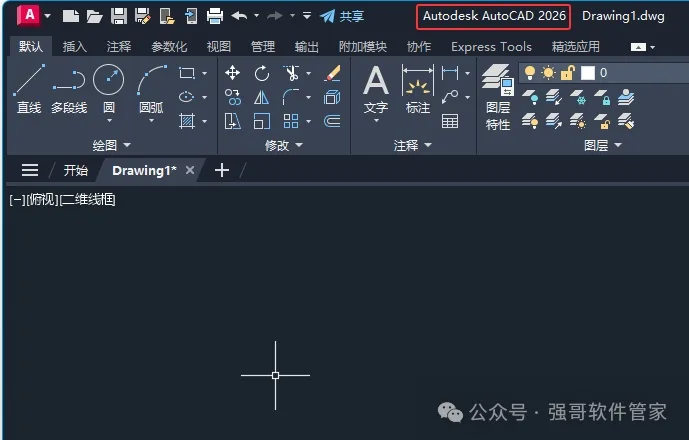Viewport: 689px width, 440px height.
Task: Switch to the 插入 ribbon tab
Action: coord(74,47)
